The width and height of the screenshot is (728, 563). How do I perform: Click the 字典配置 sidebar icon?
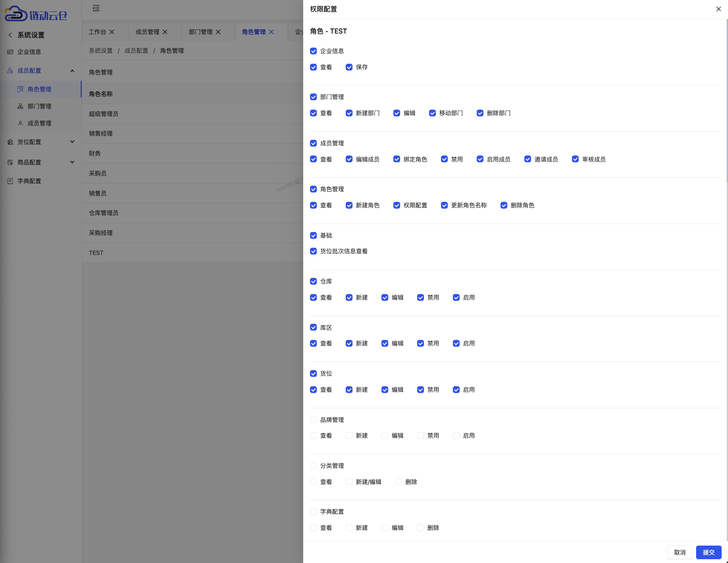pos(10,181)
